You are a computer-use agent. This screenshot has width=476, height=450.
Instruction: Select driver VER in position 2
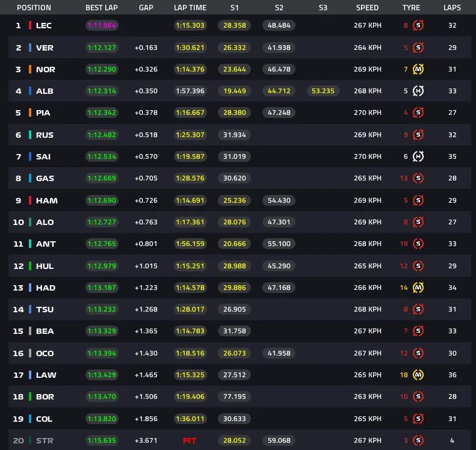(45, 48)
